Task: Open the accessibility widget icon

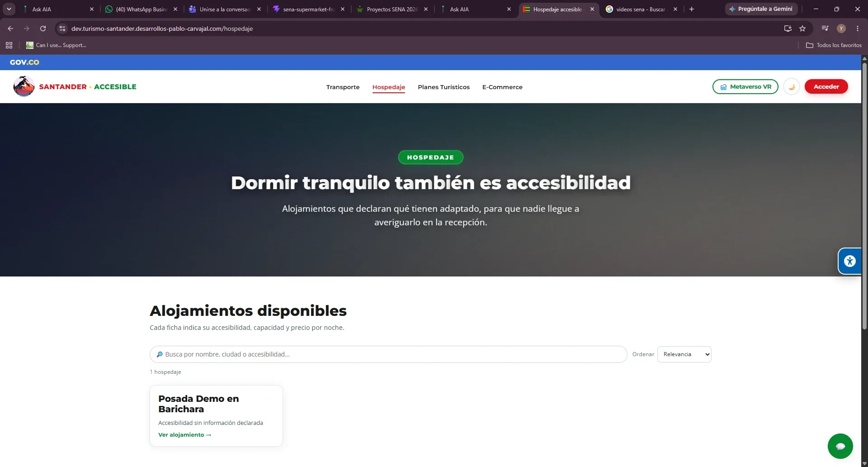Action: click(849, 261)
